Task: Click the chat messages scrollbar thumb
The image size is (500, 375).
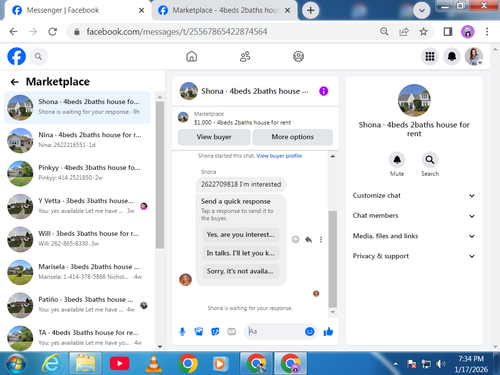Action: [x=332, y=259]
